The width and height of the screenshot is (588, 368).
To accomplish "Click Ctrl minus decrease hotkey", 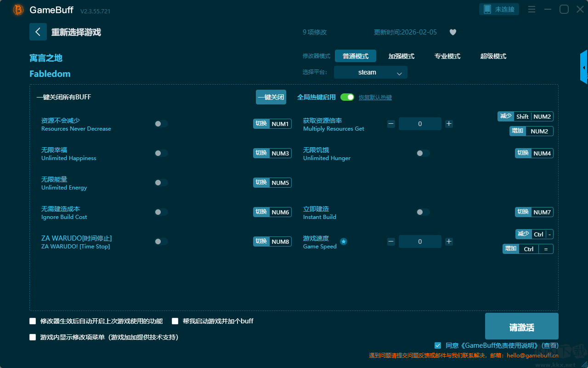I will [534, 234].
